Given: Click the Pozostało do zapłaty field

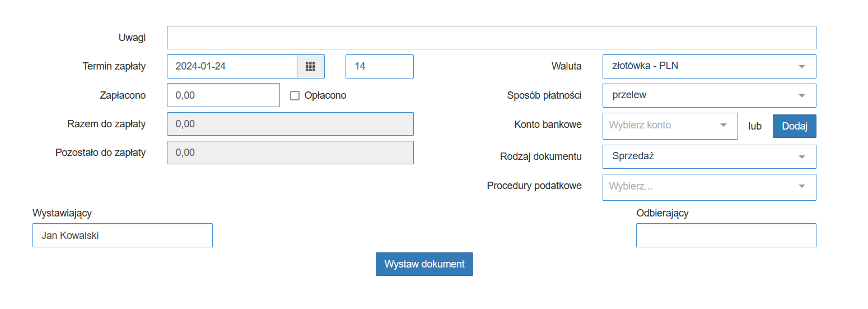Looking at the screenshot, I should tap(290, 153).
